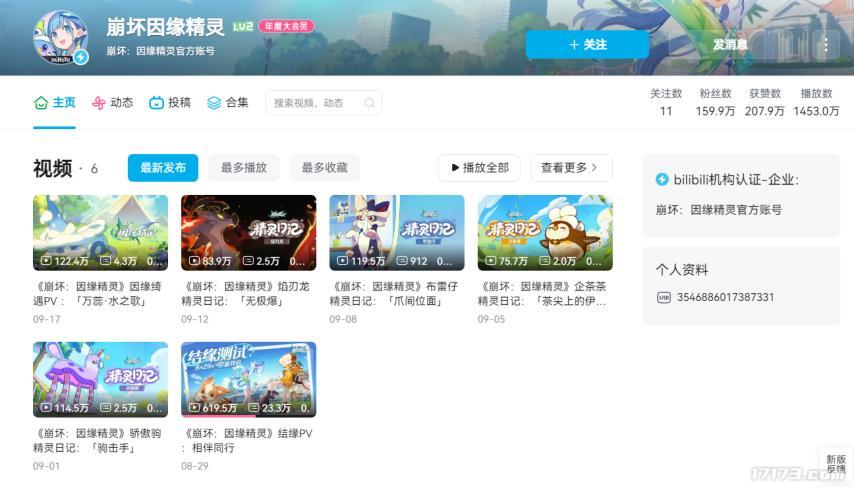This screenshot has height=488, width=854.
Task: Open the three-dot more options menu
Action: coord(826,45)
